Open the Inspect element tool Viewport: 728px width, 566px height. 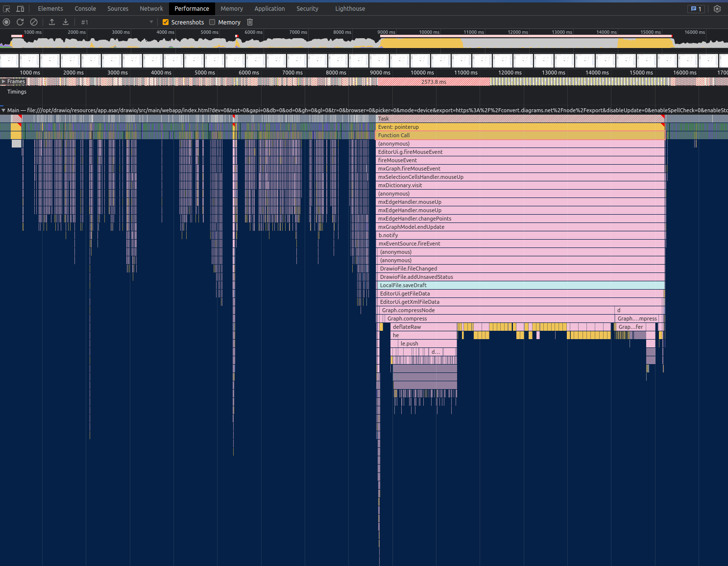click(x=6, y=8)
